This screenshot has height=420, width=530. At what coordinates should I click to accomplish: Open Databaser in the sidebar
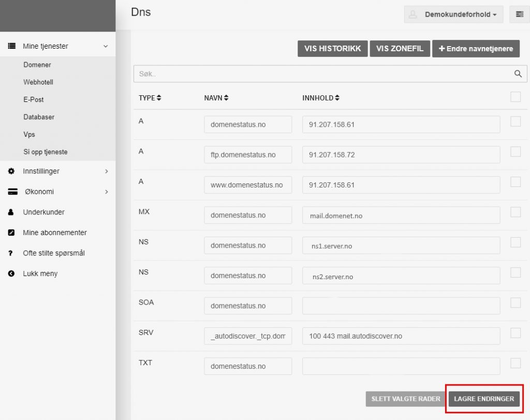(x=39, y=117)
